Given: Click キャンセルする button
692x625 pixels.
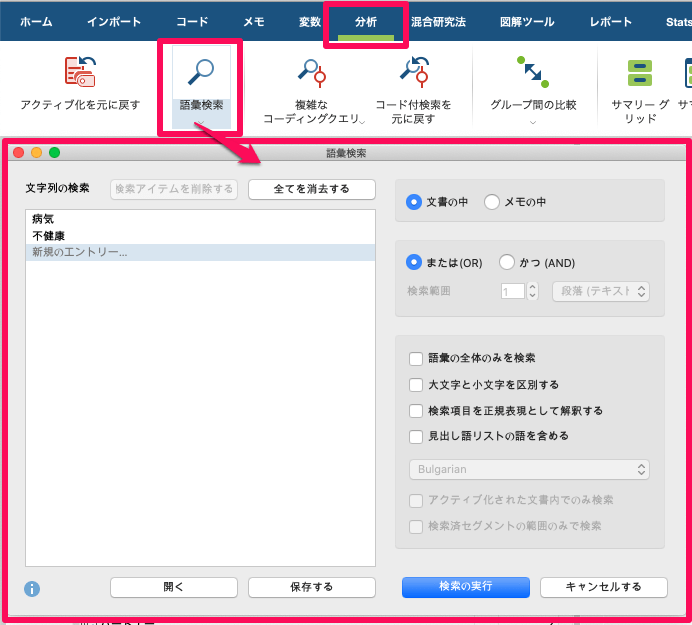Looking at the screenshot, I should tap(604, 587).
